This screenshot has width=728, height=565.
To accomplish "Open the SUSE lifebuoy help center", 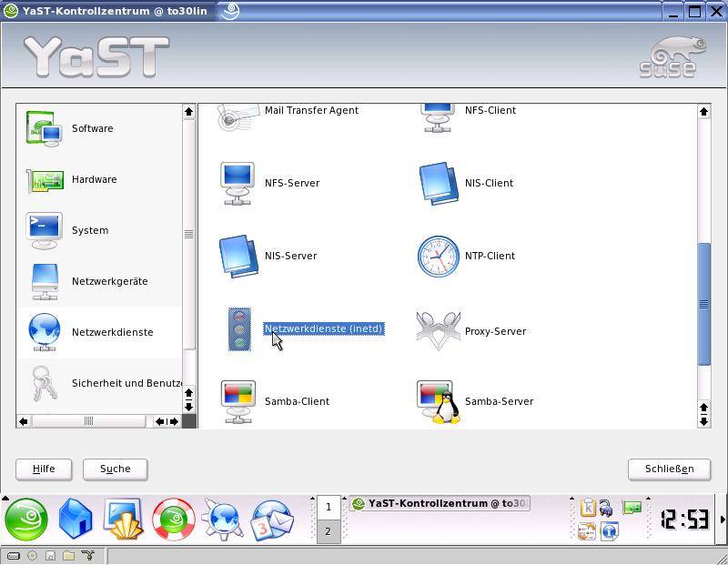I will point(174,520).
